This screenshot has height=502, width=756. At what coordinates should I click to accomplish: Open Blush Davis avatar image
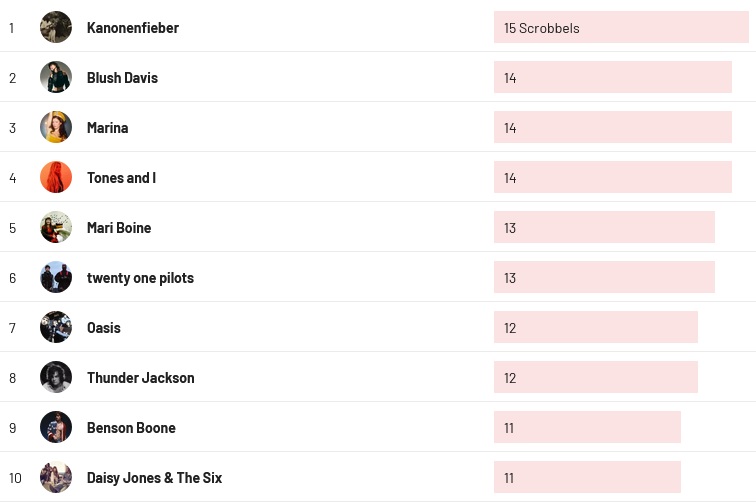click(x=56, y=77)
